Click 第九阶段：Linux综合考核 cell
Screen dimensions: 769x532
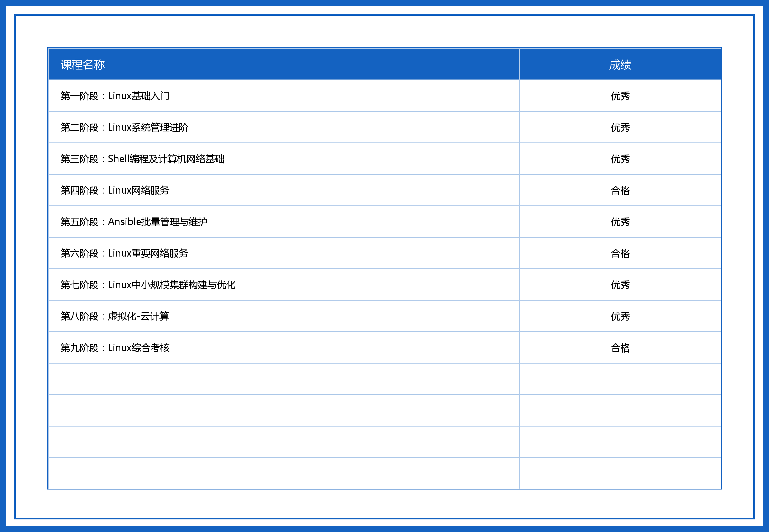[115, 348]
